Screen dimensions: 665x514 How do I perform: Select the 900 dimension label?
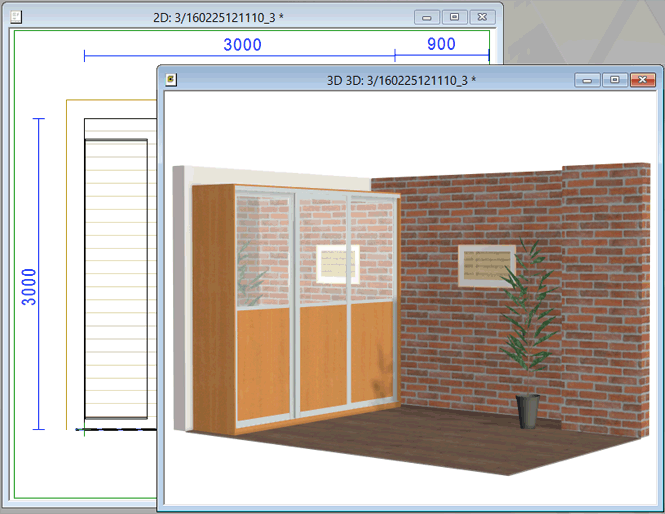441,44
